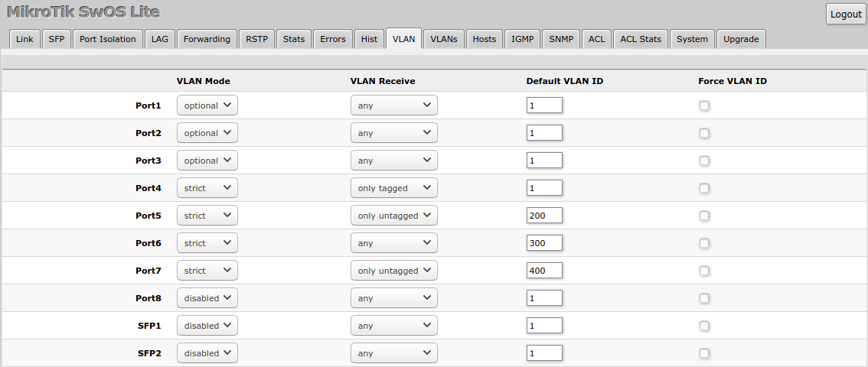The width and height of the screenshot is (868, 367).
Task: Focus the Port7 Default VLAN ID input
Action: coord(544,271)
